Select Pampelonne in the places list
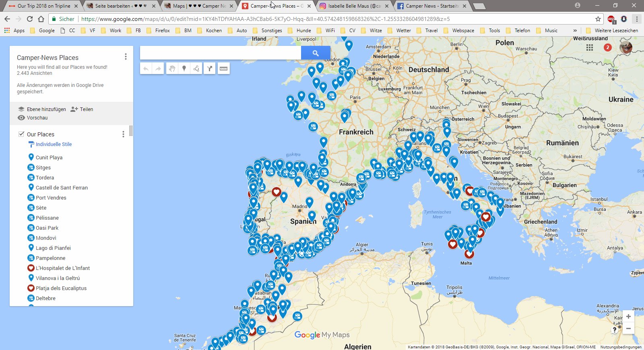Image resolution: width=644 pixels, height=350 pixels. click(50, 258)
